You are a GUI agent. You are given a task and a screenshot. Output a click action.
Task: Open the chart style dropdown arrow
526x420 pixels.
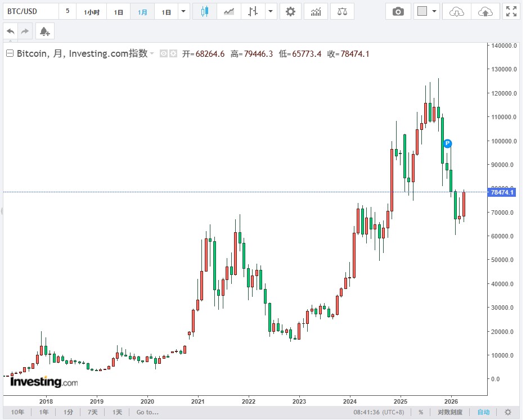pos(271,12)
